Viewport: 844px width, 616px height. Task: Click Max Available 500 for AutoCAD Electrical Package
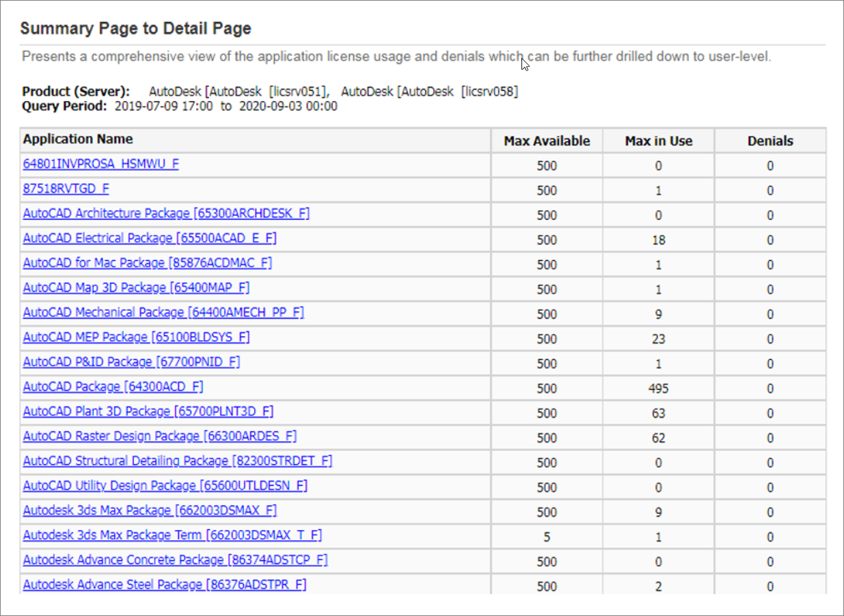547,240
